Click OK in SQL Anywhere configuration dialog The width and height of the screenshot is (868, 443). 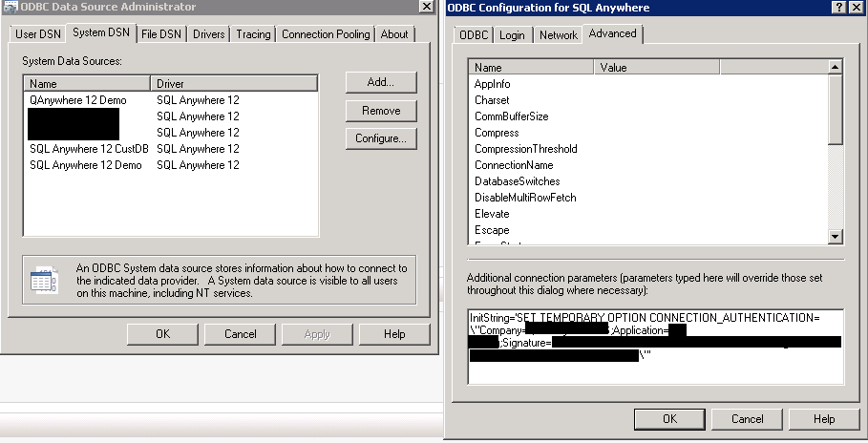(x=669, y=419)
